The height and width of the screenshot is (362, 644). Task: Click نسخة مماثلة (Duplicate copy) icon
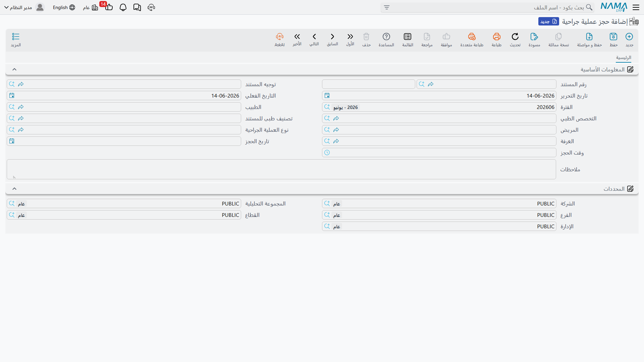click(x=558, y=37)
